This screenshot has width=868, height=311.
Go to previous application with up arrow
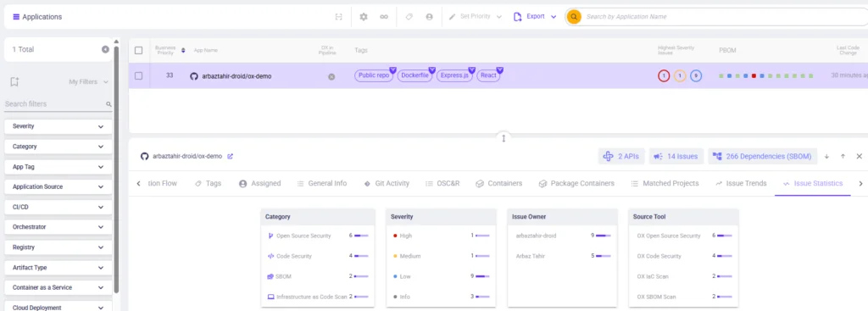point(843,157)
